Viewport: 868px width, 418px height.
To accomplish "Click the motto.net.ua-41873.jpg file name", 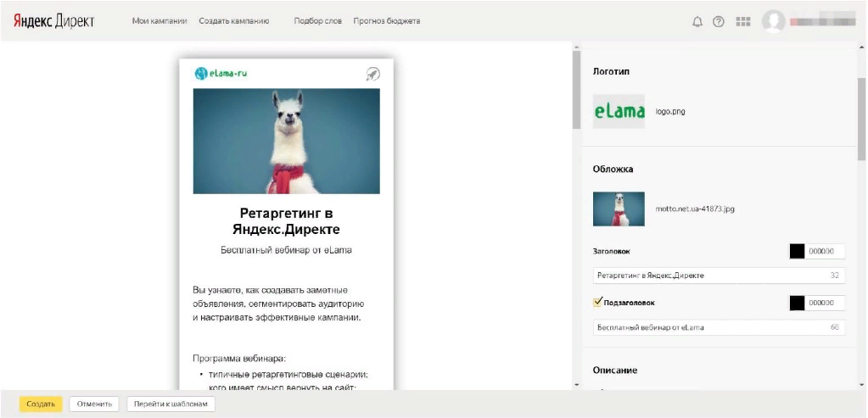I will pos(695,209).
